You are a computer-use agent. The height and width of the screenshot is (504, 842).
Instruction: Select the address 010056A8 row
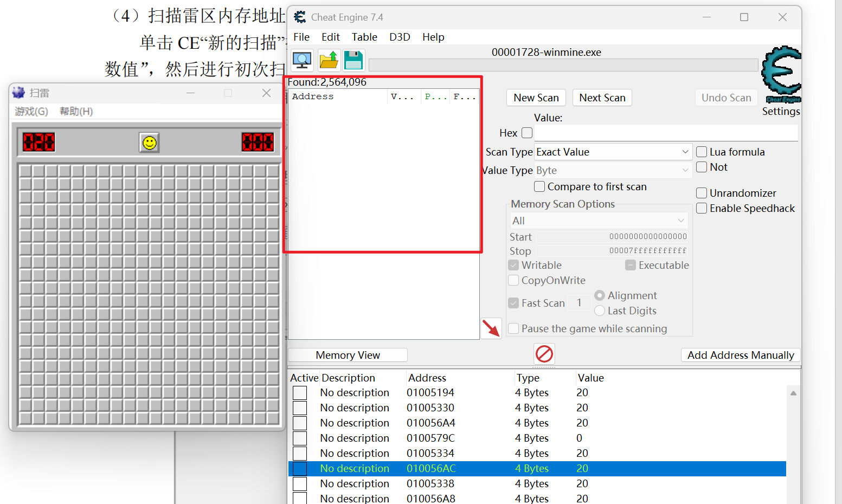pos(537,498)
